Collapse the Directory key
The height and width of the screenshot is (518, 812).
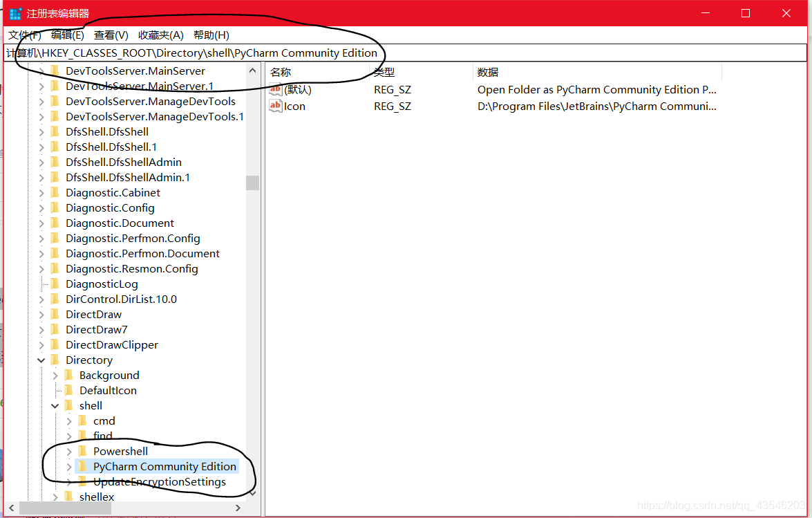point(41,360)
